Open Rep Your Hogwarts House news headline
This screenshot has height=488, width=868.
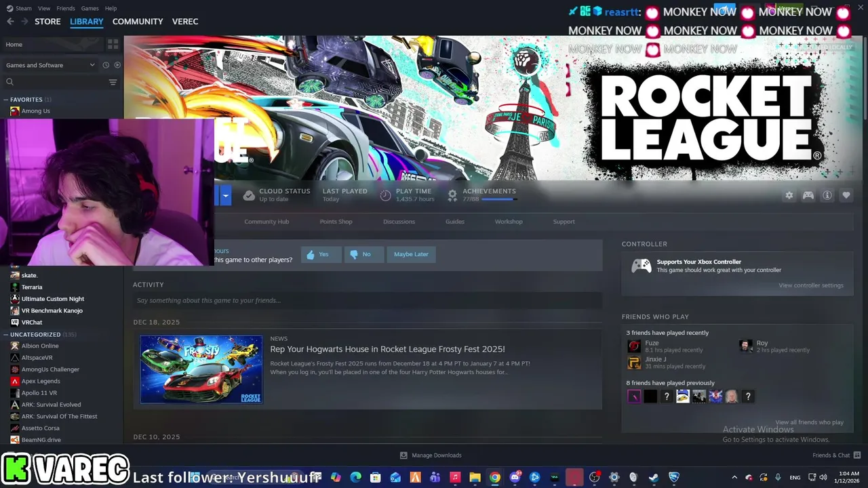pyautogui.click(x=387, y=349)
